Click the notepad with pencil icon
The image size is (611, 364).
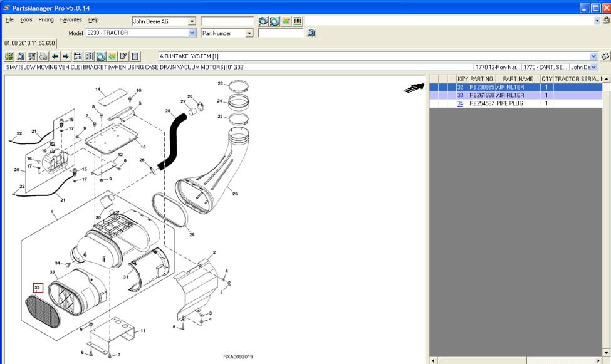click(x=123, y=56)
